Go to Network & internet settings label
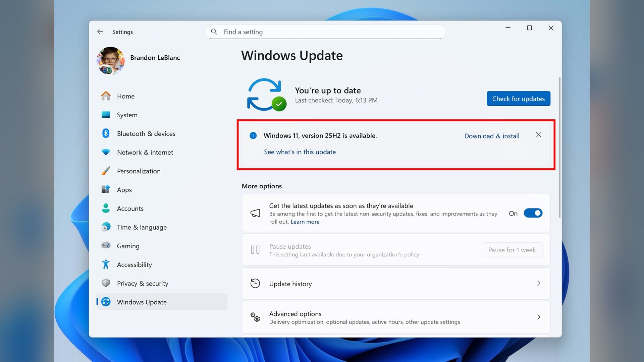 pyautogui.click(x=145, y=152)
